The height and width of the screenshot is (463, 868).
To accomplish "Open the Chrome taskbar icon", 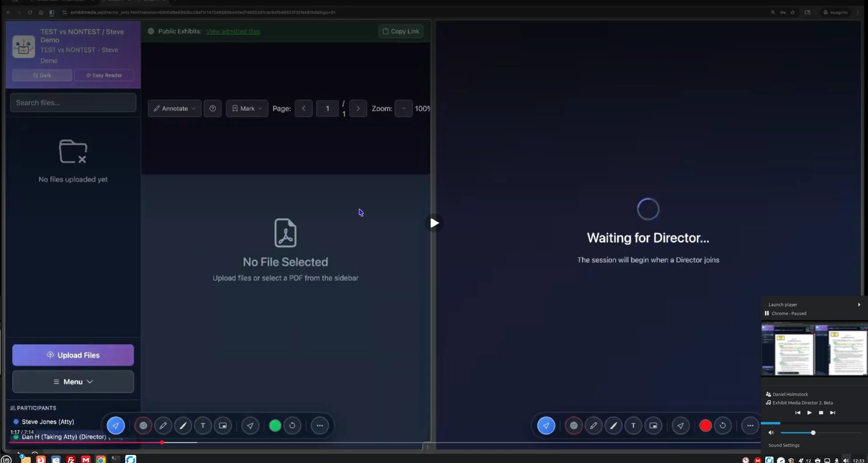I will (100, 459).
